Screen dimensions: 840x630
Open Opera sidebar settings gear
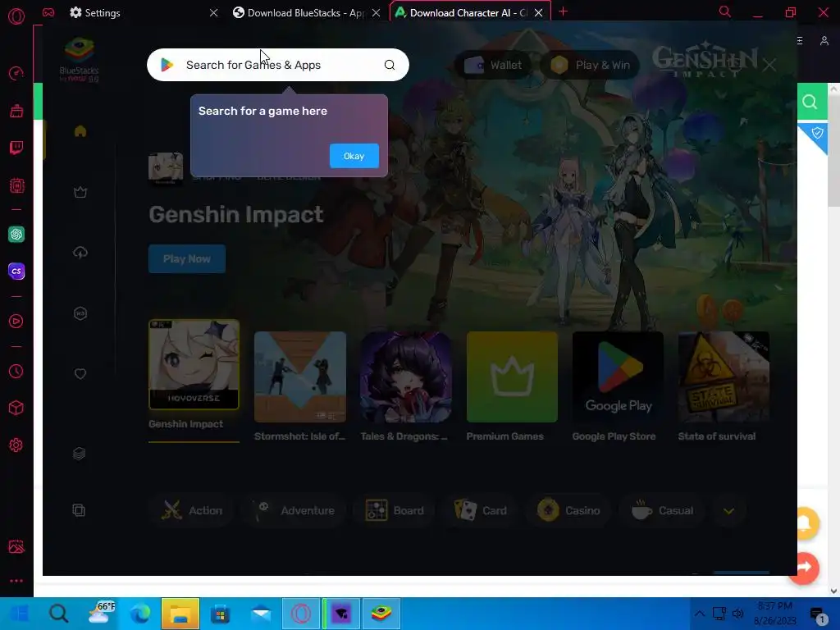coord(16,445)
